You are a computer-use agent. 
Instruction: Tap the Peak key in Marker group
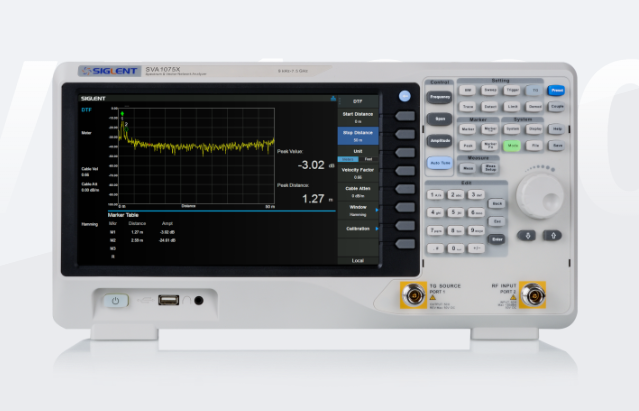pos(468,145)
